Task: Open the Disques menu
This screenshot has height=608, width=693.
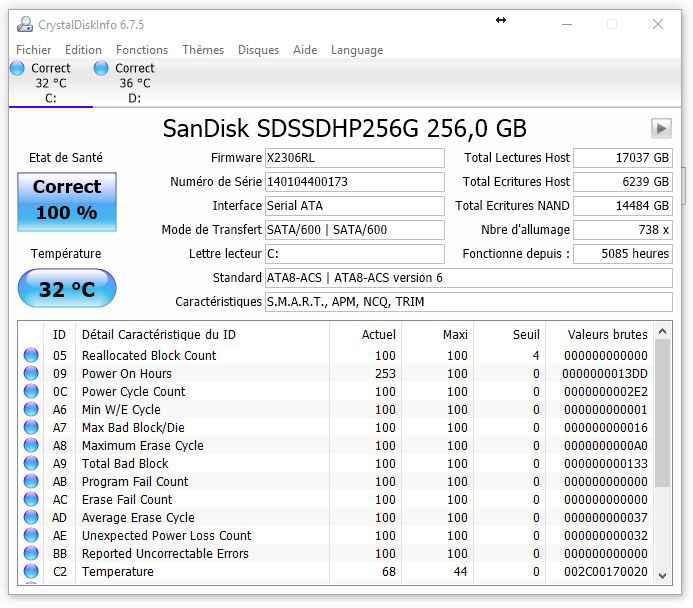Action: click(x=258, y=50)
